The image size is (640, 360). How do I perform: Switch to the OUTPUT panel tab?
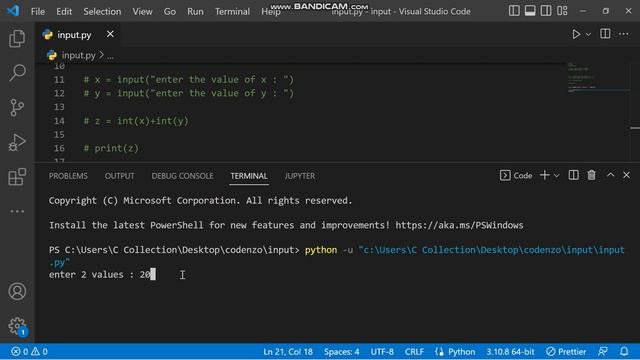pos(119,176)
